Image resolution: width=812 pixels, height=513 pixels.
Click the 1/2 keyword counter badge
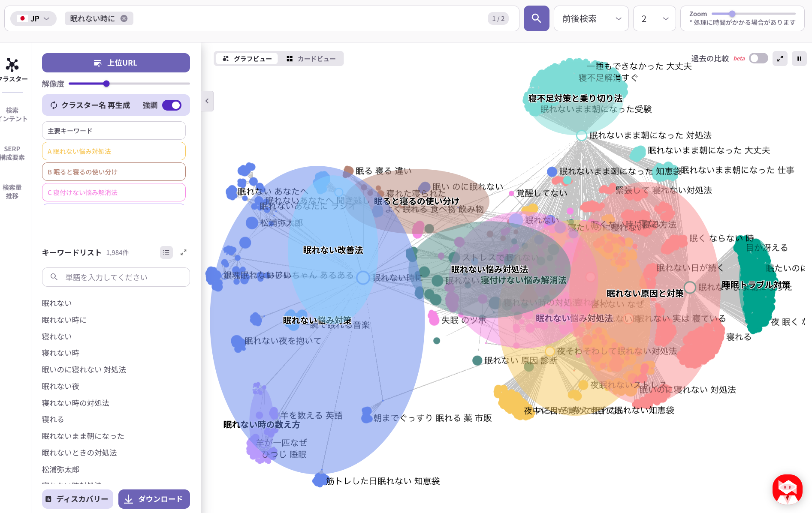(498, 18)
